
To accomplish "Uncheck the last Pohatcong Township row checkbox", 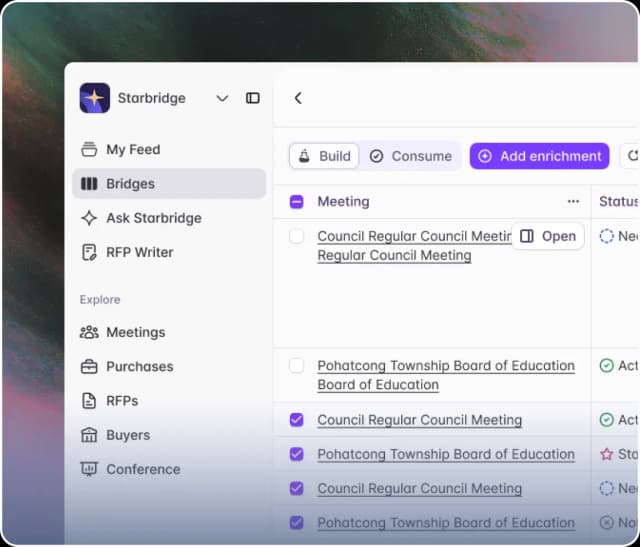I will tap(297, 523).
